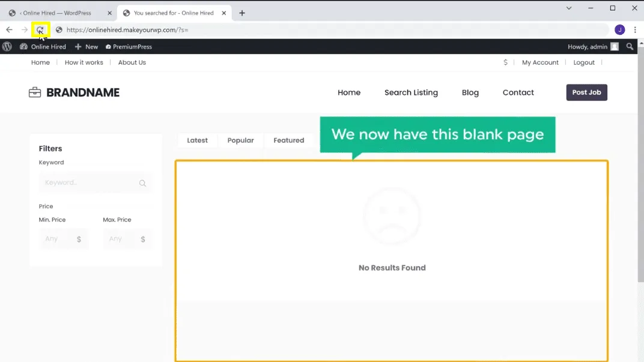Open the WordPress logo admin menu
Image resolution: width=644 pixels, height=362 pixels.
point(7,46)
